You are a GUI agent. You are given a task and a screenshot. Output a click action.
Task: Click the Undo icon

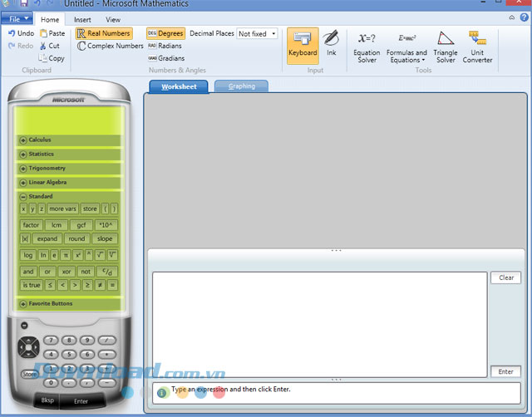click(12, 33)
